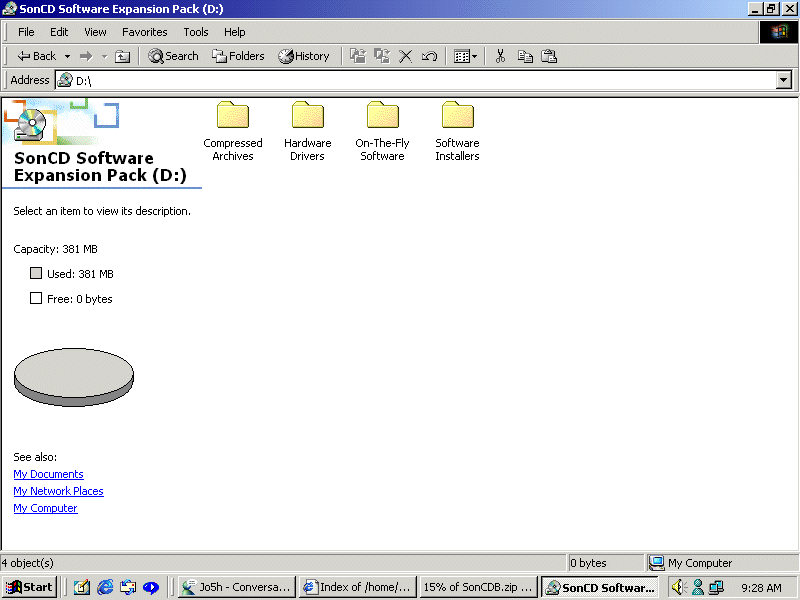Follow the My Network Places link

(58, 491)
